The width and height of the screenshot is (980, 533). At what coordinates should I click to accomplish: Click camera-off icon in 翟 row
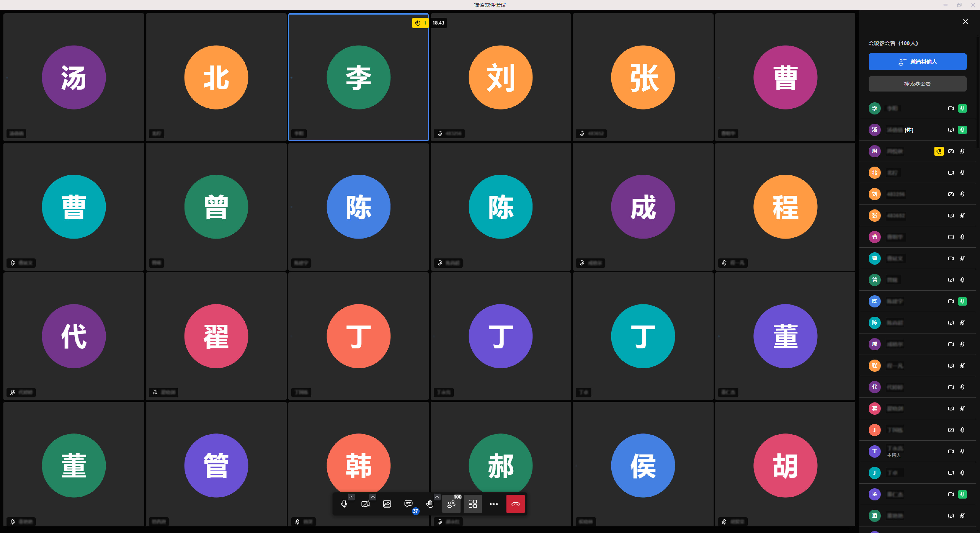951,409
